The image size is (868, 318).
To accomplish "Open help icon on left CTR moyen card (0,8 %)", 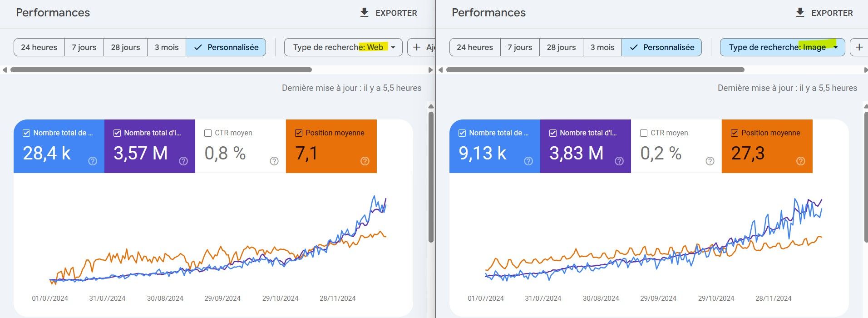I will pyautogui.click(x=274, y=161).
